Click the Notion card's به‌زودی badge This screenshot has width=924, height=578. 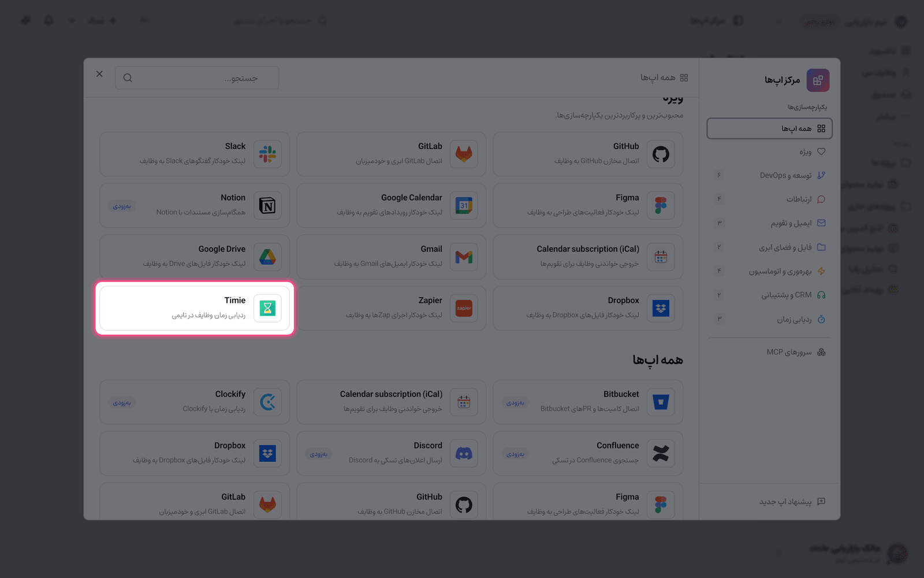coord(122,206)
